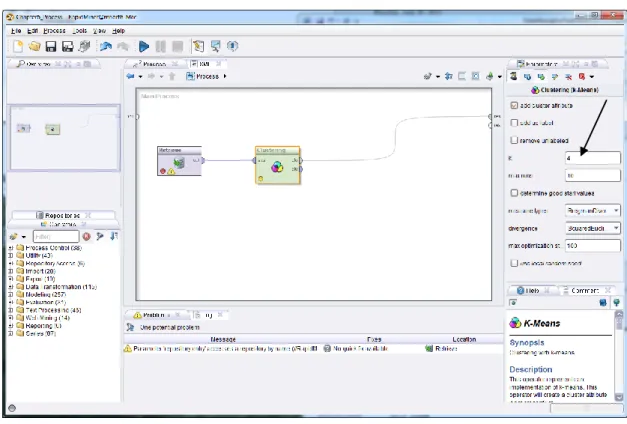
Task: Click the max optimization steps field
Action: 593,246
